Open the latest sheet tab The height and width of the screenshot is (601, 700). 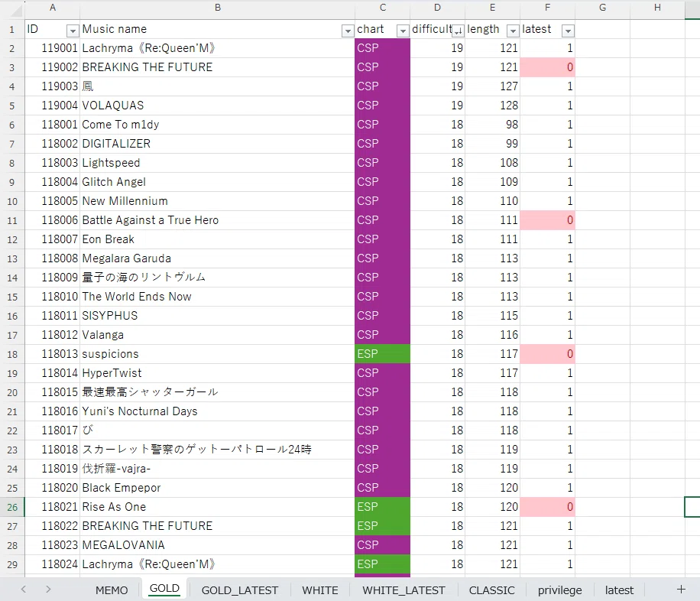point(619,590)
